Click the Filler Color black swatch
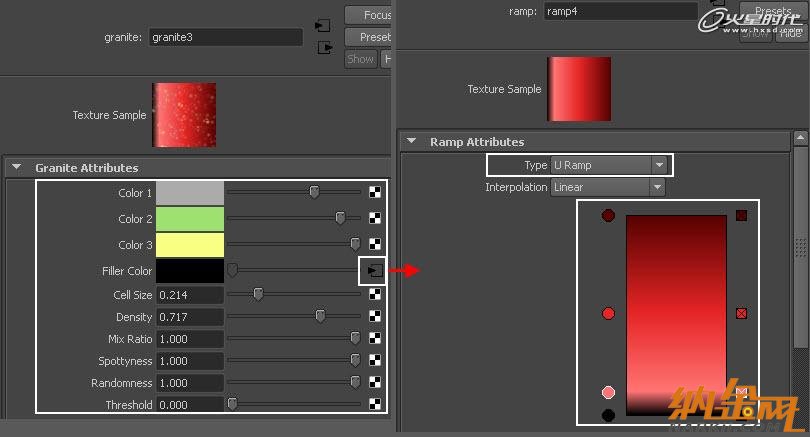The image size is (810, 437). 190,271
